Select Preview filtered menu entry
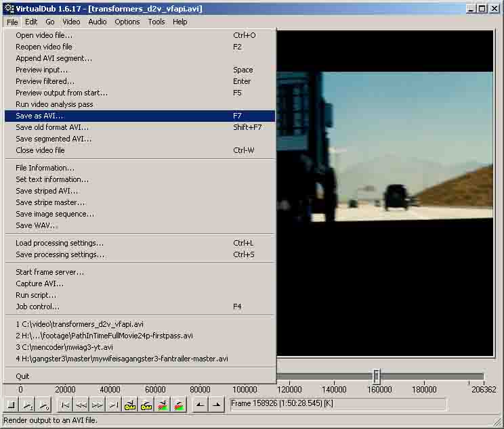The width and height of the screenshot is (504, 429). click(x=140, y=81)
